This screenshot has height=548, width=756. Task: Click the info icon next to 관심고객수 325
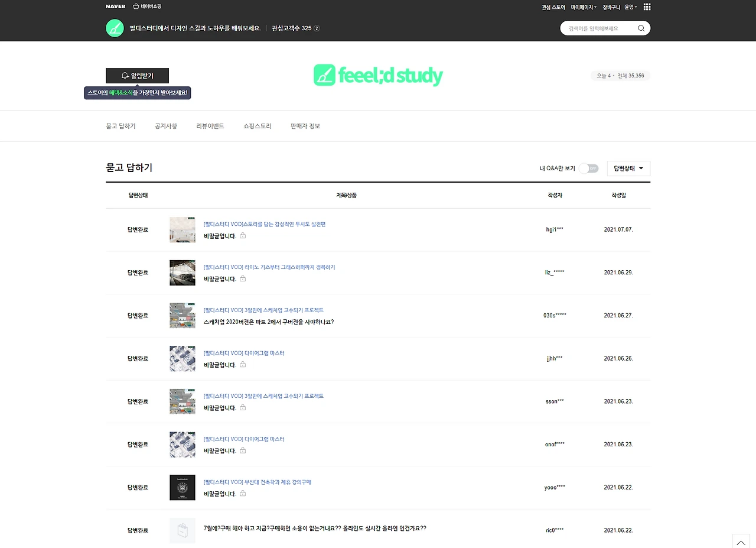[x=318, y=28]
